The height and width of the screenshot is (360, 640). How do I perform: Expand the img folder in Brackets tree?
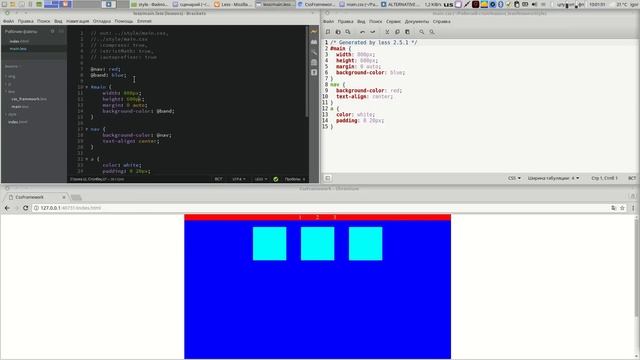tap(11, 76)
